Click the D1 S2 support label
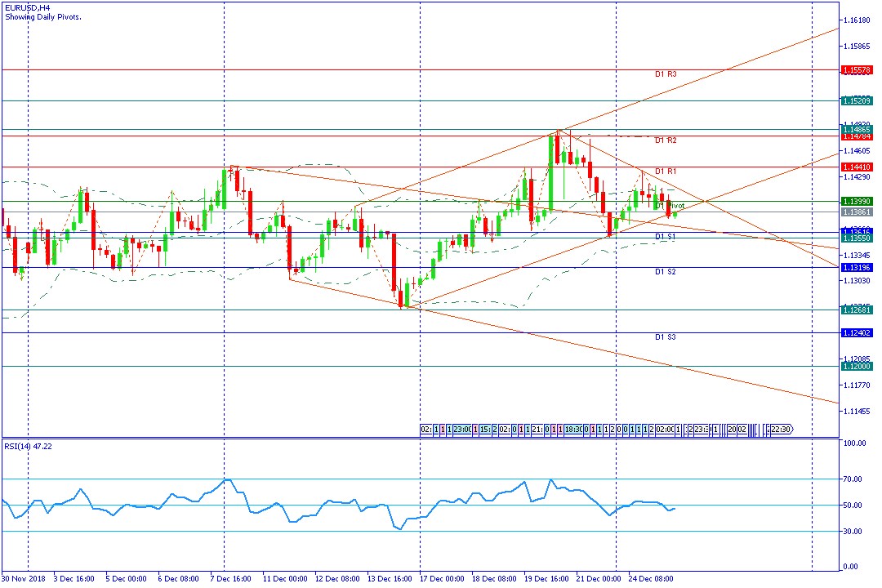This screenshot has width=882, height=588. (x=666, y=272)
